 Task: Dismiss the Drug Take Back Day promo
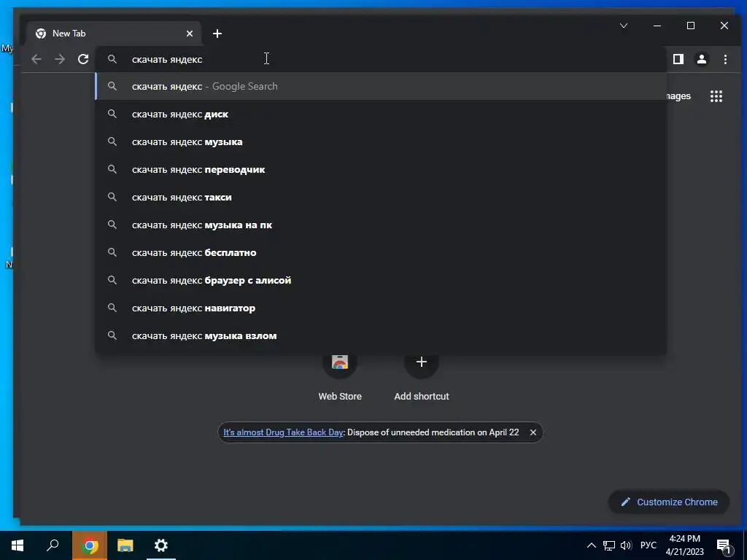coord(533,432)
